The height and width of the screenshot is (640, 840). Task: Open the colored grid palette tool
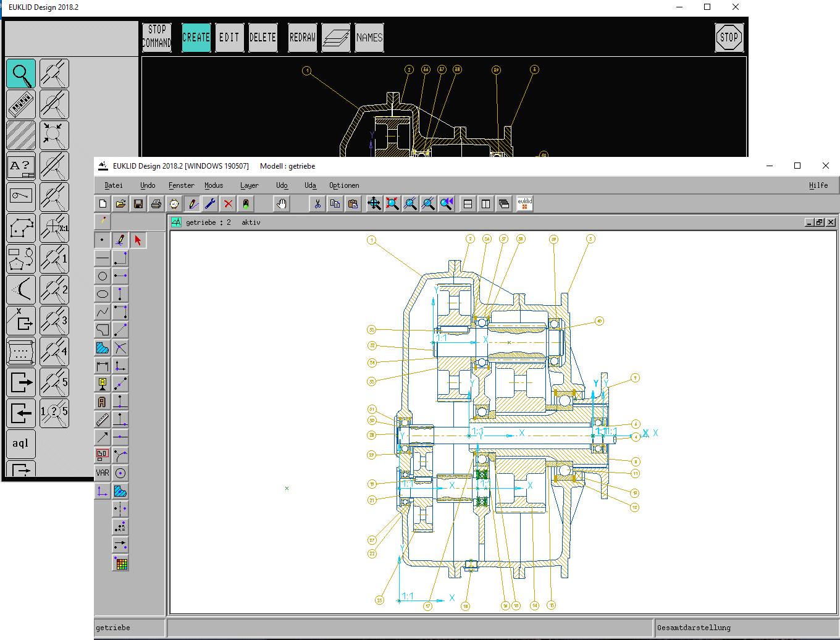click(120, 563)
